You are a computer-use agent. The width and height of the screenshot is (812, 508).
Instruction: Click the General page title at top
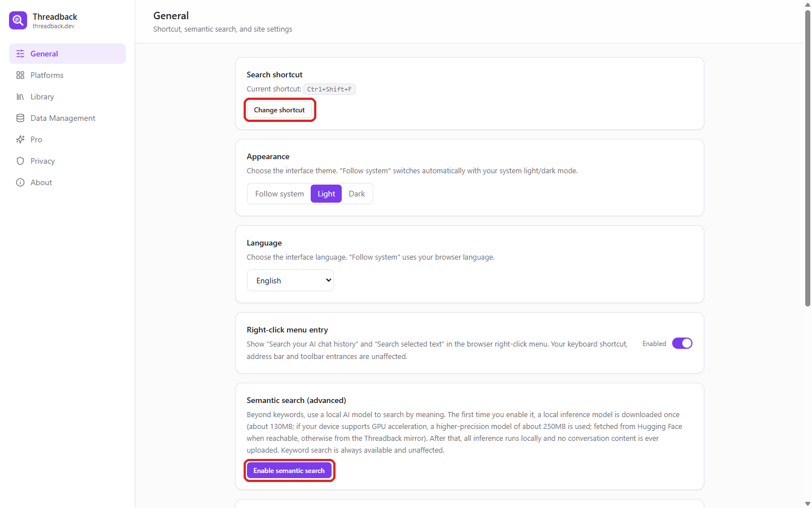[x=171, y=16]
